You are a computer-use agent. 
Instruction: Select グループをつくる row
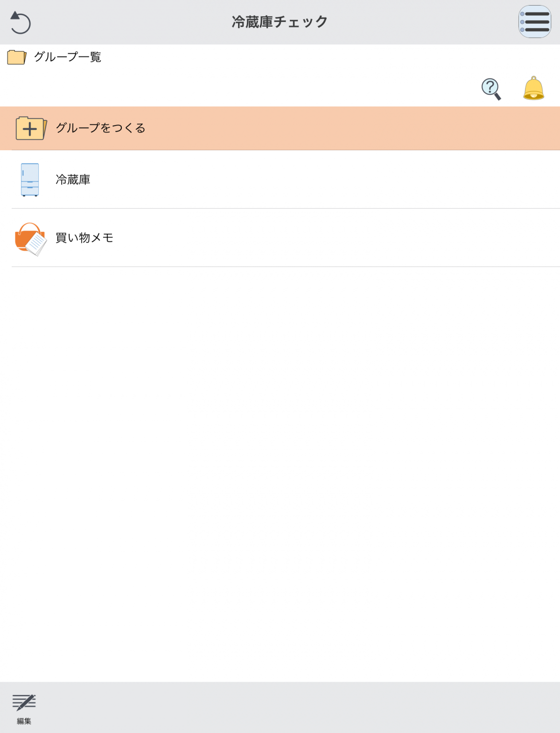[x=280, y=128]
